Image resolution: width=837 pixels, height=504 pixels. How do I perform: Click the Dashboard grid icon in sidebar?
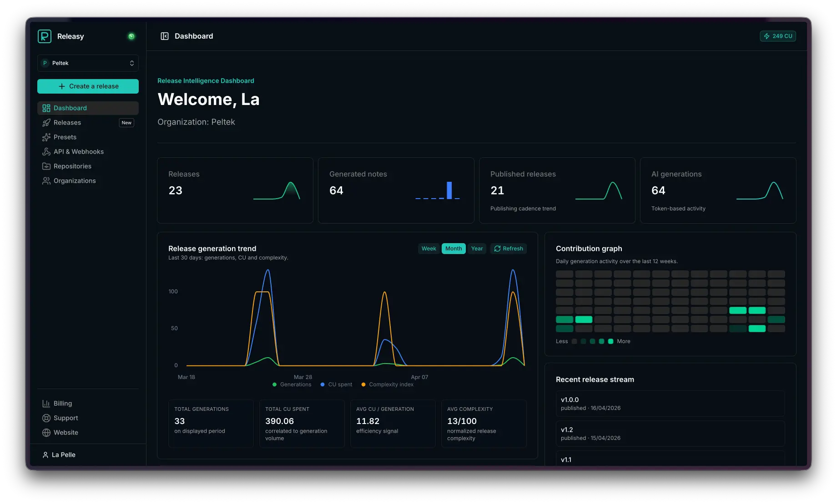[x=46, y=108]
